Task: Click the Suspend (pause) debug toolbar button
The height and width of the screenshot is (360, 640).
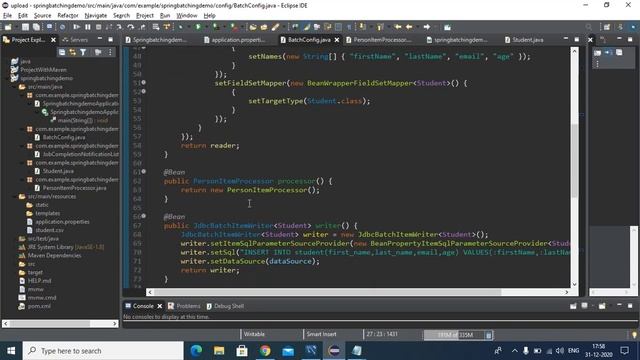Action: [87, 27]
